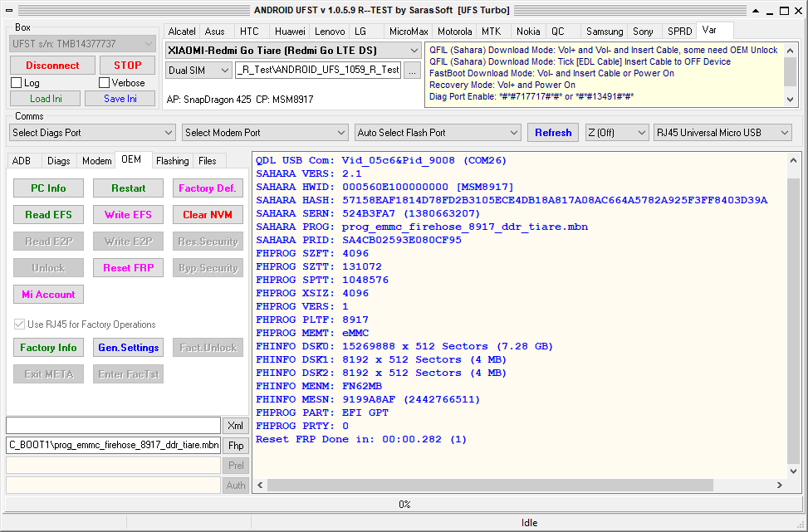Click the Read EFS button
Viewport: 808px width, 532px height.
[x=48, y=215]
